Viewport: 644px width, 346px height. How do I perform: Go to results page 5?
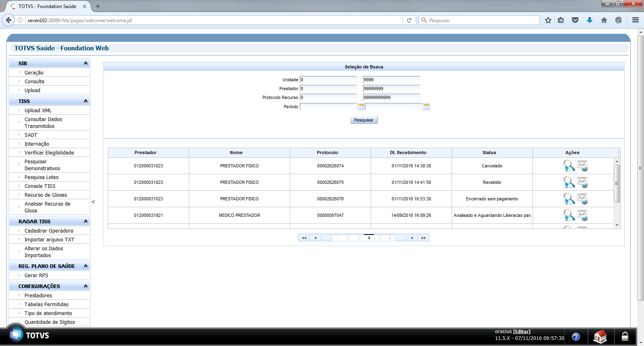coord(380,238)
